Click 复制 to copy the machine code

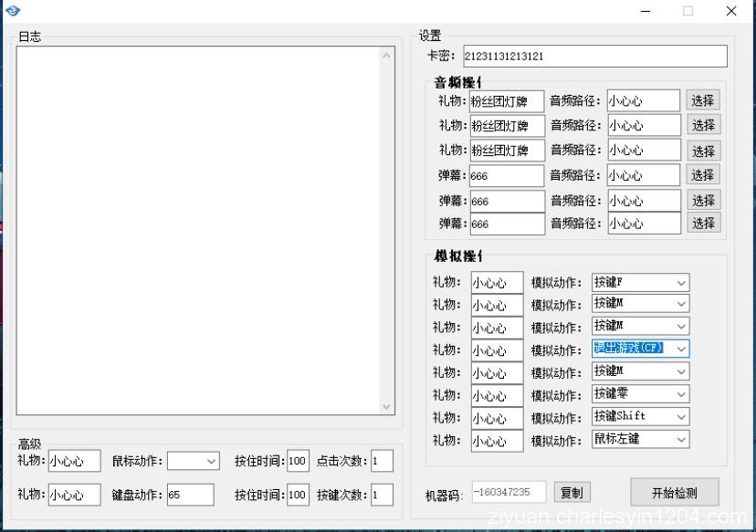click(x=572, y=491)
